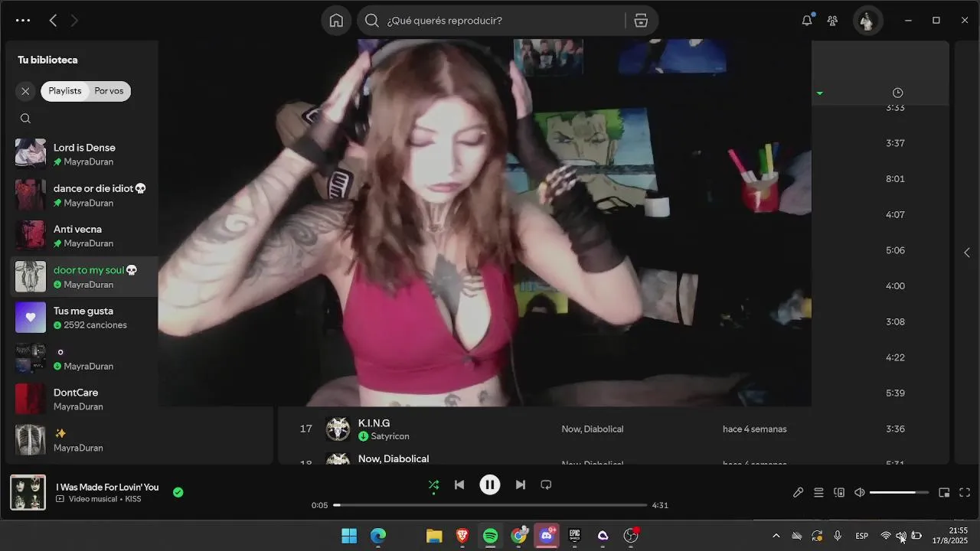Select the Por vos filter chip

109,91
